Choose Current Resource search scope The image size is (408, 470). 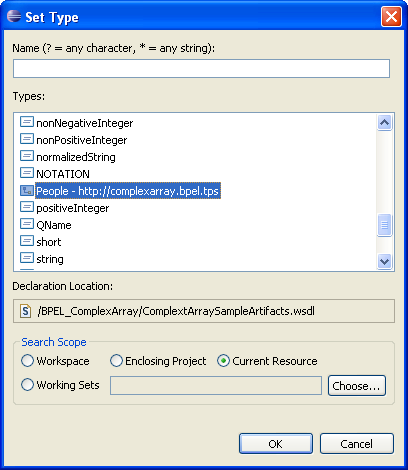pos(223,361)
